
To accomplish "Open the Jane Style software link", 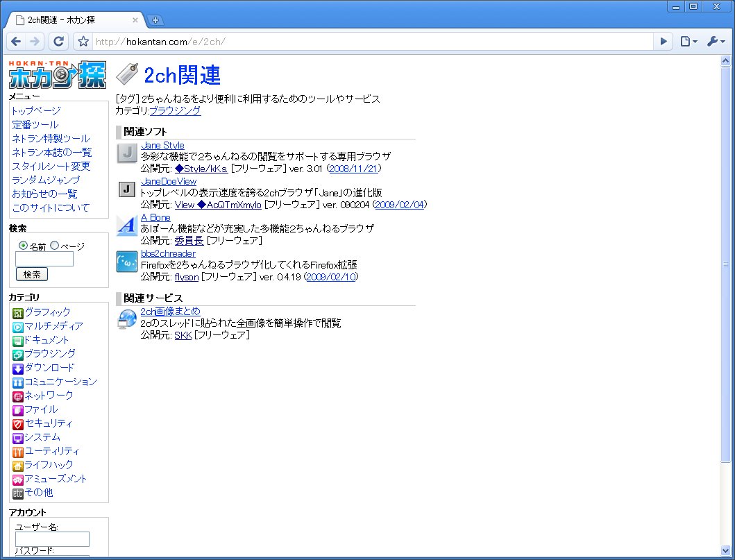I will click(162, 145).
